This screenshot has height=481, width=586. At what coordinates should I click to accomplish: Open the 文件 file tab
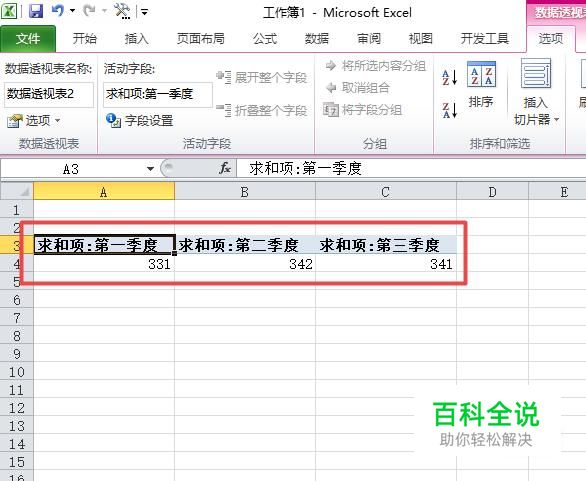click(x=28, y=38)
